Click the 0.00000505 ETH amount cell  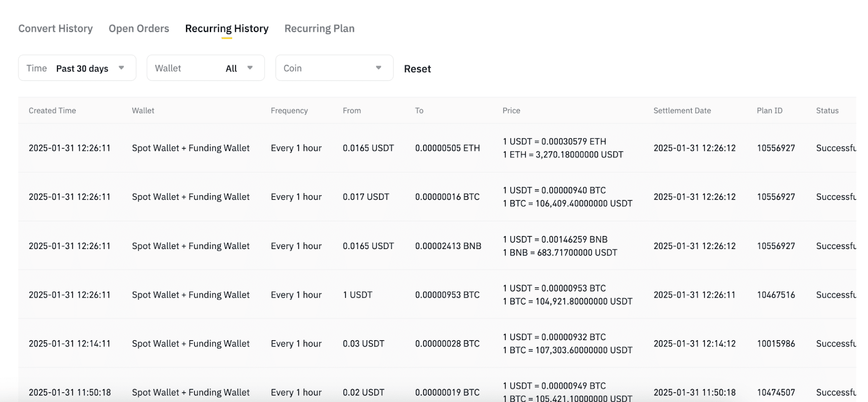pyautogui.click(x=447, y=148)
